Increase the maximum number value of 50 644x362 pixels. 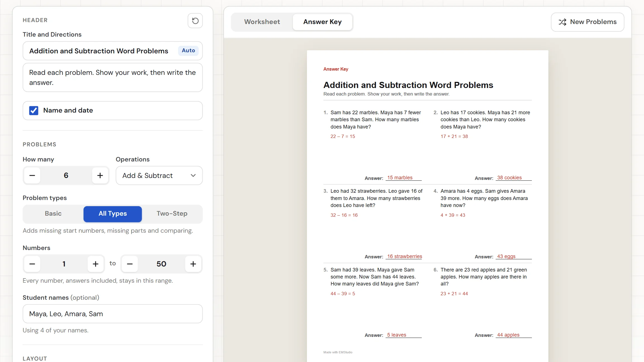(193, 264)
